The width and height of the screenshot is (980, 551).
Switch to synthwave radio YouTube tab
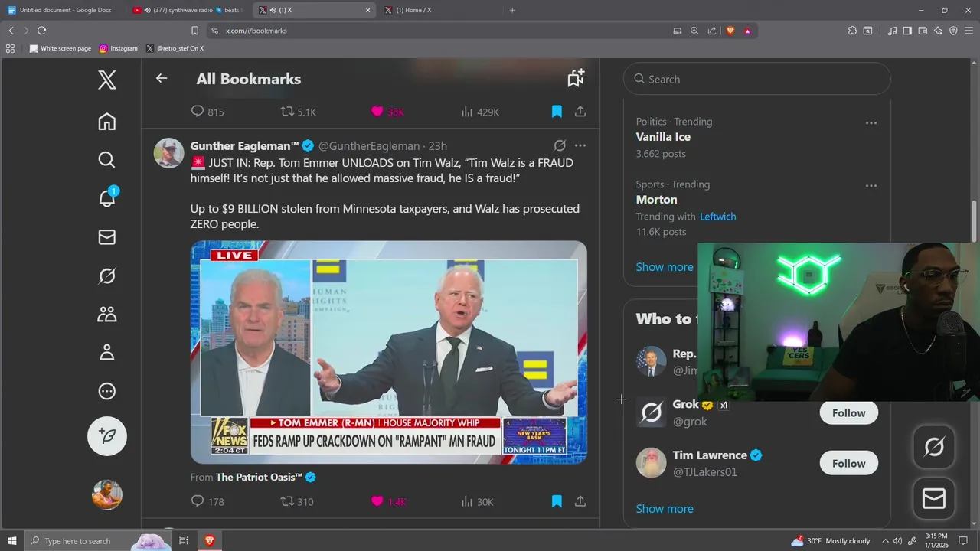pyautogui.click(x=188, y=10)
